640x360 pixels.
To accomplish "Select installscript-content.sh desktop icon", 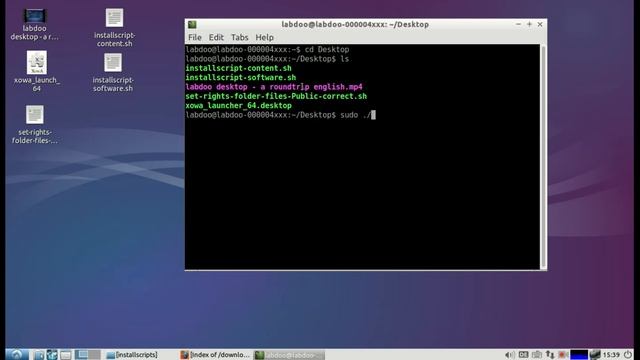I will 114,28.
